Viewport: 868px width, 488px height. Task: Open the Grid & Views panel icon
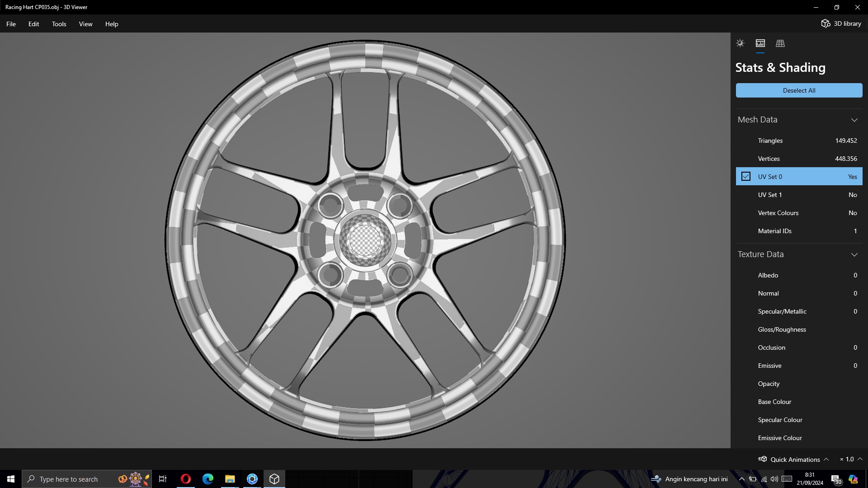tap(780, 43)
